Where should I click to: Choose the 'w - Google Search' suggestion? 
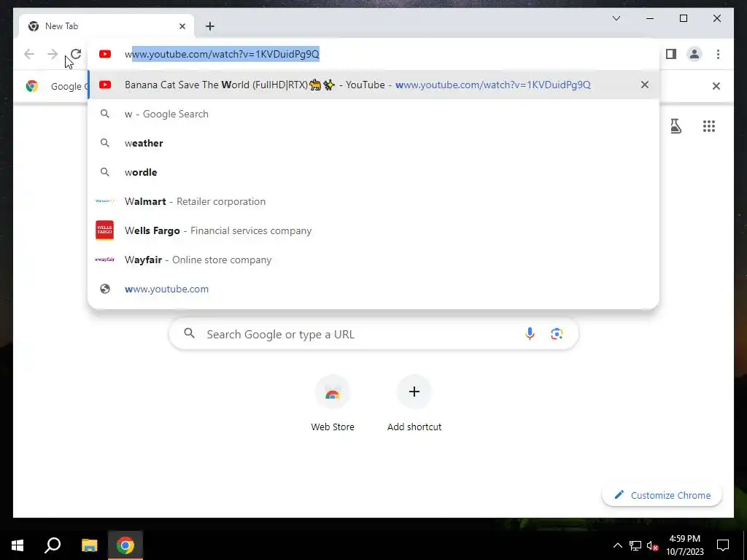[373, 114]
